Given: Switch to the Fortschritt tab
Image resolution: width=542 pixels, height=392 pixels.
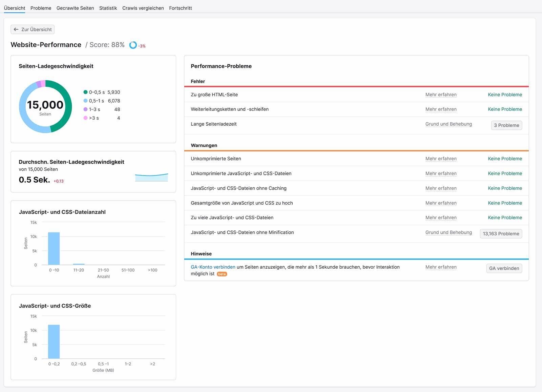Looking at the screenshot, I should 181,8.
